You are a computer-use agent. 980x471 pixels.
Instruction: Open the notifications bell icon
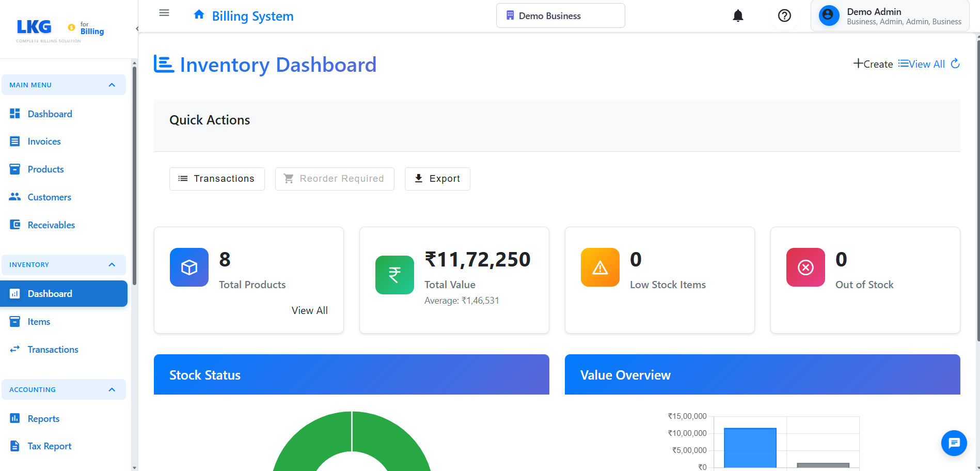pos(738,15)
